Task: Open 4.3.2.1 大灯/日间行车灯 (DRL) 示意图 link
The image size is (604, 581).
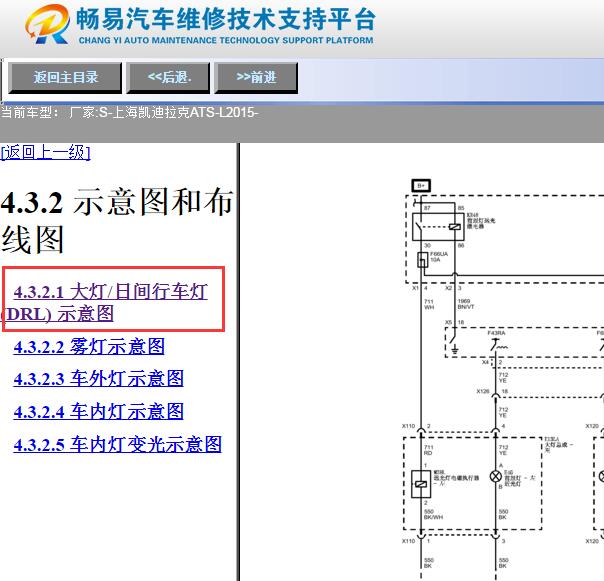Action: pos(104,303)
